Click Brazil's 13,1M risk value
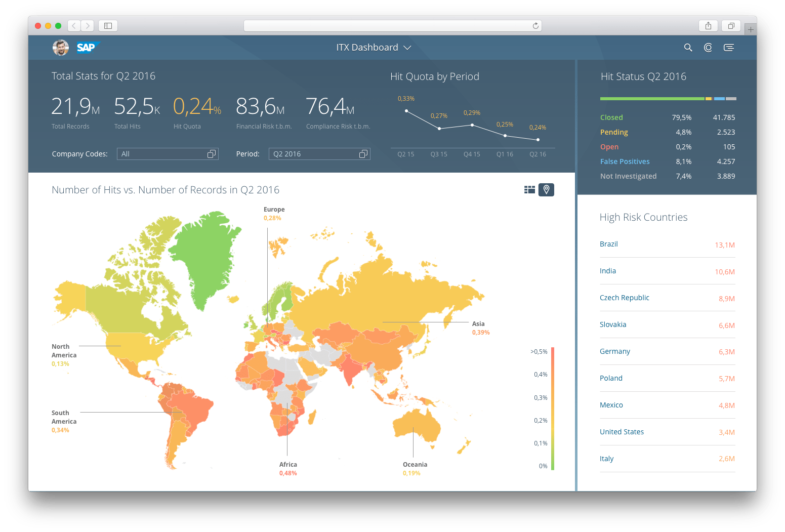The image size is (785, 532). (x=725, y=245)
